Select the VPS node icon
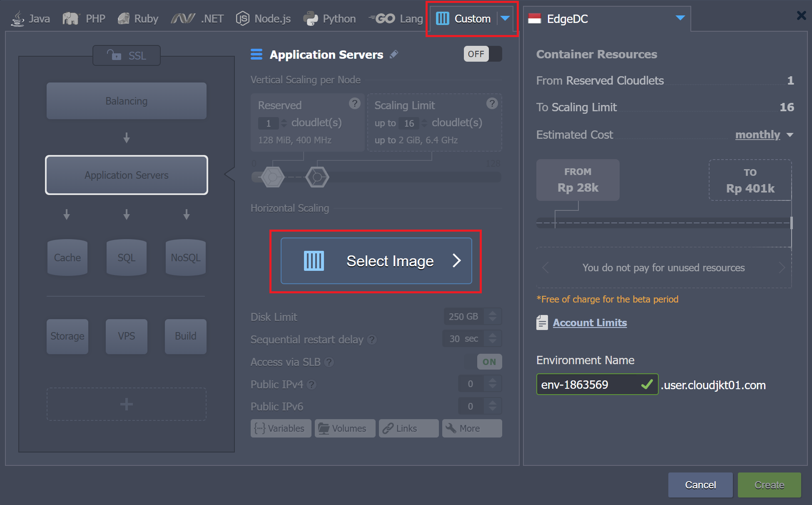Screen dimensions: 812x505 [126, 336]
